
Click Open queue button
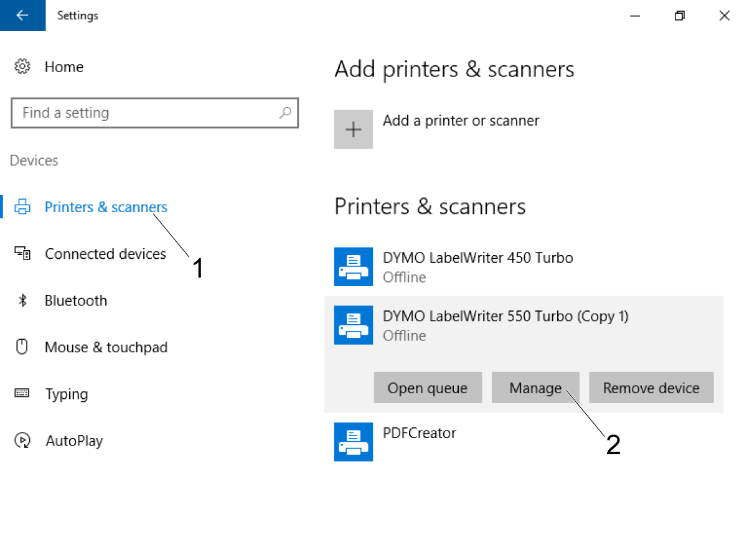tap(428, 388)
